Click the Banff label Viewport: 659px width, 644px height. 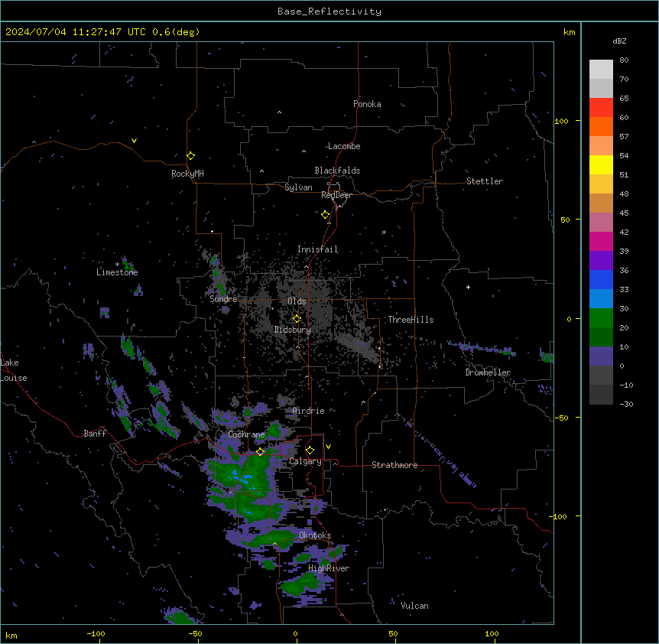click(95, 434)
